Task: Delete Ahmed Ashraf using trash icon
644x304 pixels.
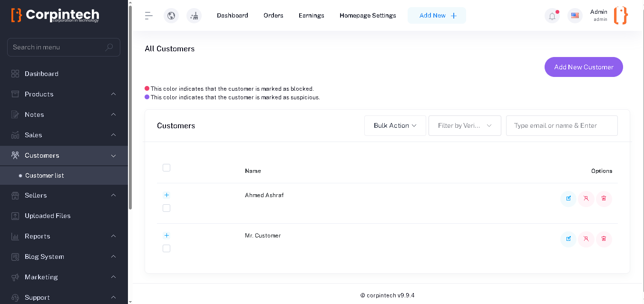Action: coord(604,199)
